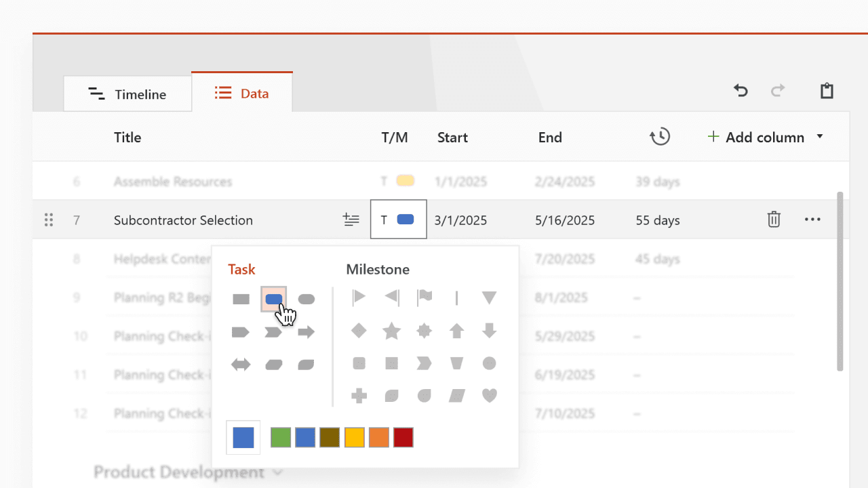Click the Assemble Resources row title

click(x=173, y=181)
